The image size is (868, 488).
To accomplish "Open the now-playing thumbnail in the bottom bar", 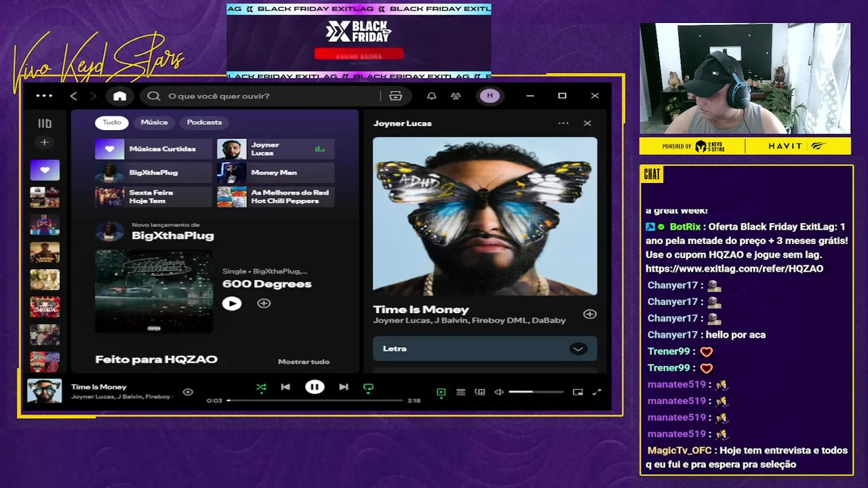I will [x=45, y=391].
